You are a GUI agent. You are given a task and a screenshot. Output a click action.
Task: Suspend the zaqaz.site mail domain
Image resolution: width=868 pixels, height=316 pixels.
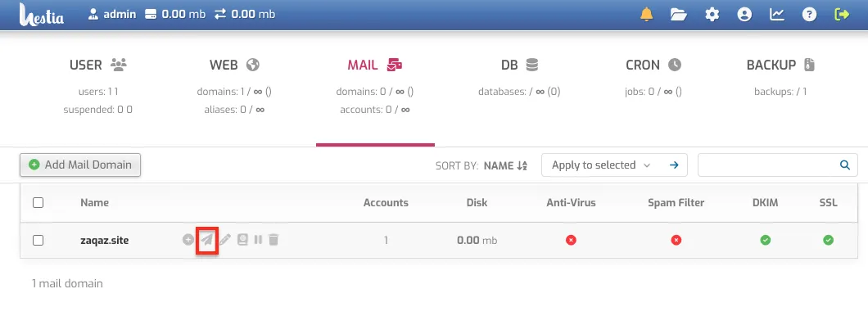click(258, 240)
